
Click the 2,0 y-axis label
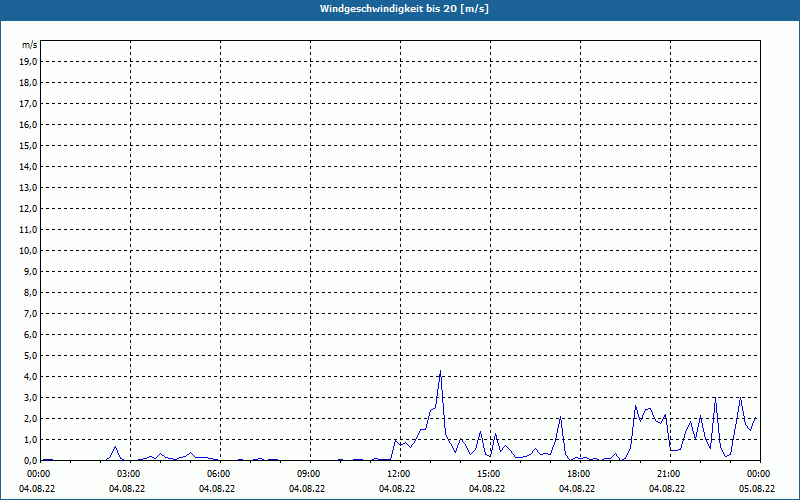[30, 419]
